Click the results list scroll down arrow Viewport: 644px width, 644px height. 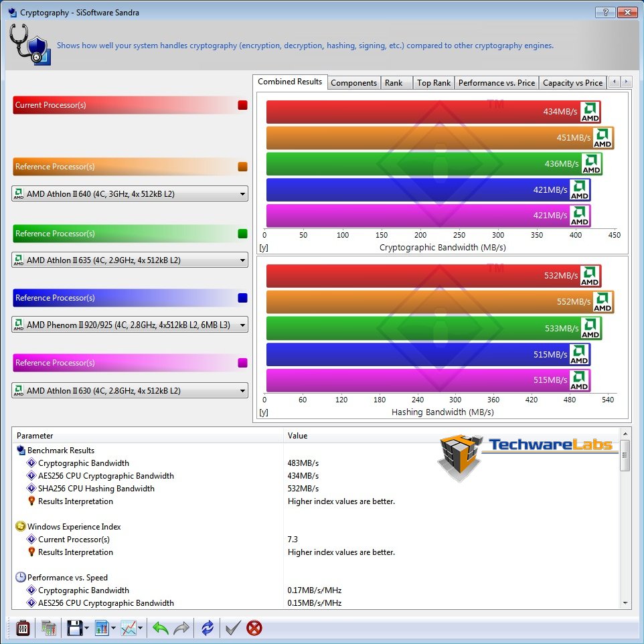tap(625, 603)
